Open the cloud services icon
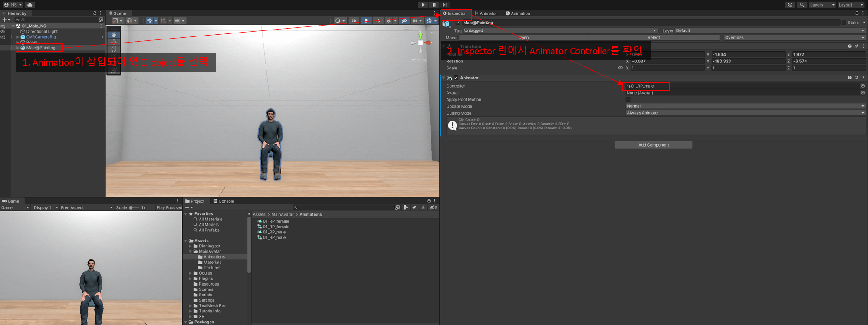 click(30, 5)
